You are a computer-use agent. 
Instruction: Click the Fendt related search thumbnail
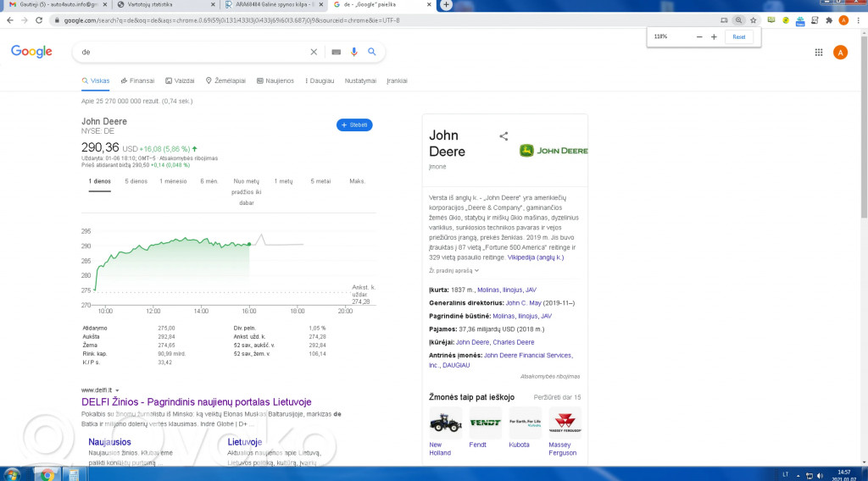pyautogui.click(x=485, y=423)
